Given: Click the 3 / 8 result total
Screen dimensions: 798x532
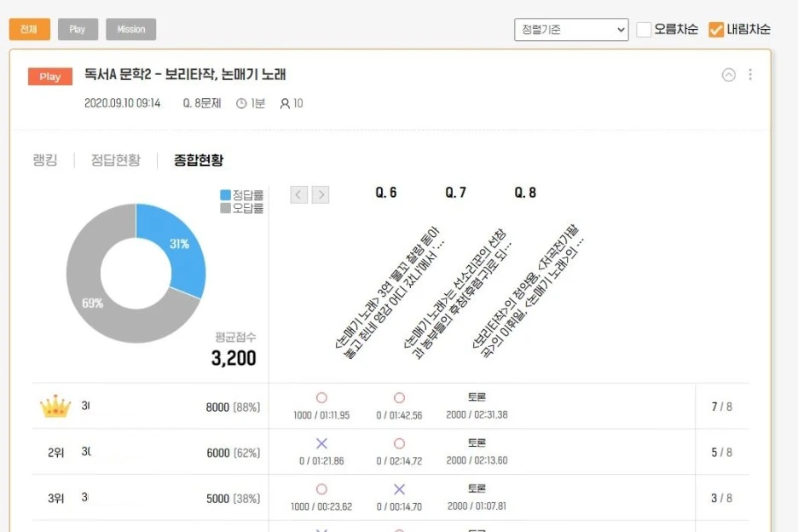Looking at the screenshot, I should pyautogui.click(x=721, y=498).
